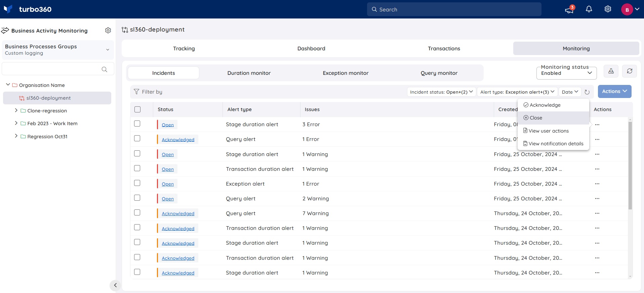
Task: Choose Acknowledge from the context menu
Action: (553, 105)
